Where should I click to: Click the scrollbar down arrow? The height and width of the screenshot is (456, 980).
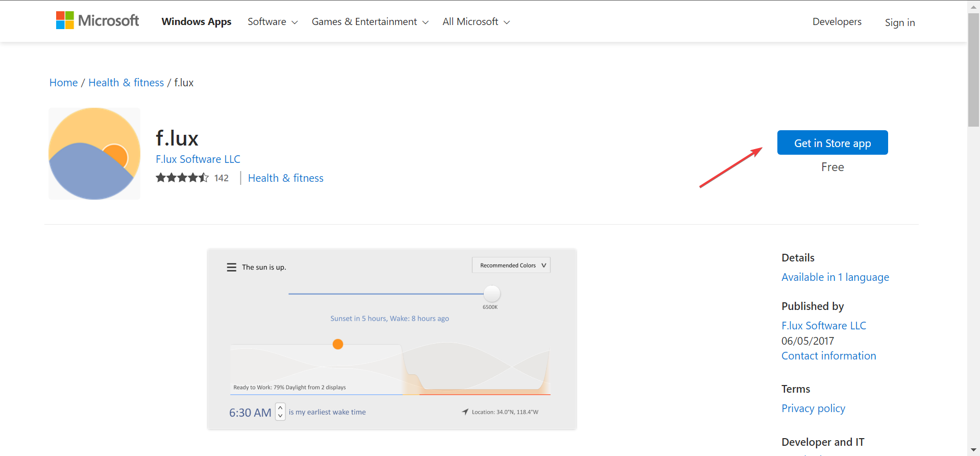[x=973, y=450]
